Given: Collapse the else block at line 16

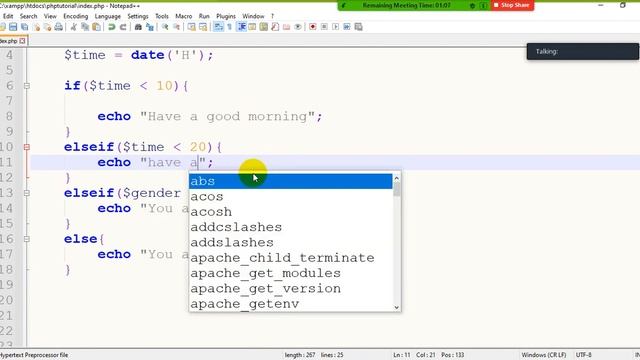Looking at the screenshot, I should [x=27, y=239].
